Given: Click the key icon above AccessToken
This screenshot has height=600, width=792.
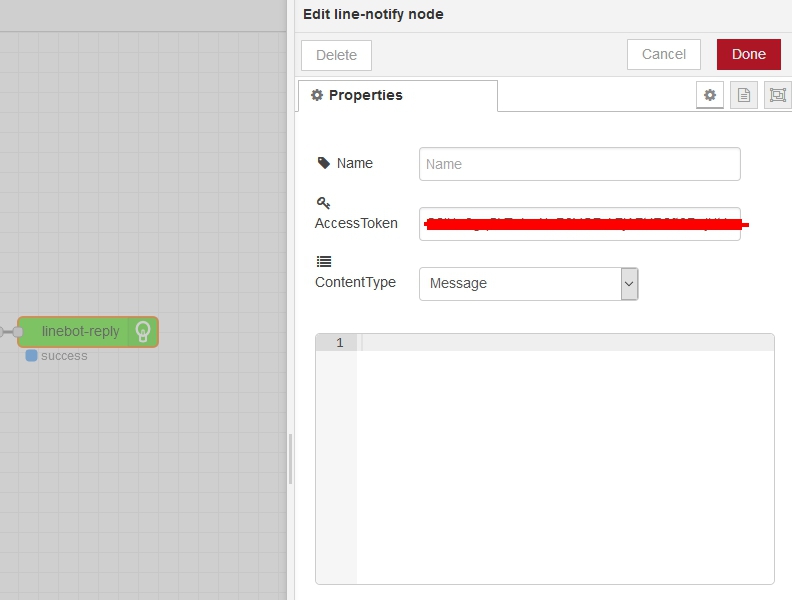Looking at the screenshot, I should coord(323,203).
